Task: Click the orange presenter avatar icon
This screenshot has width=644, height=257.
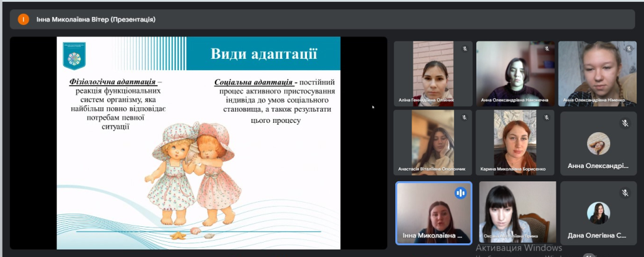Action: click(23, 19)
